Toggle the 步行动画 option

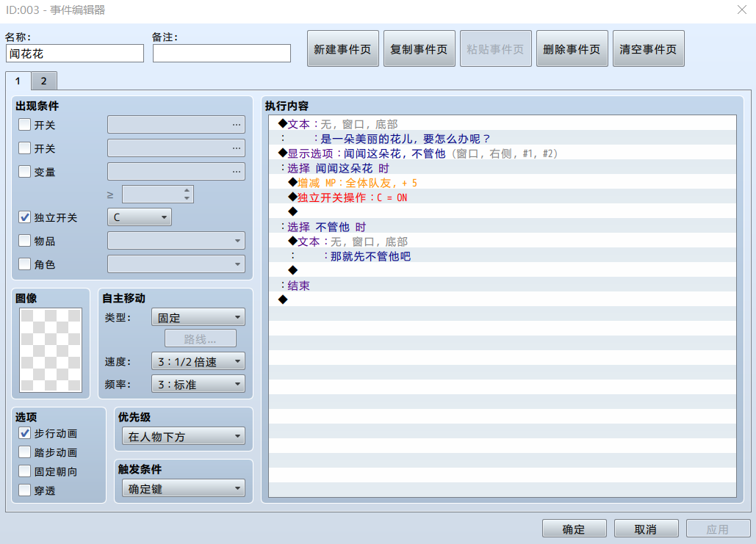[24, 433]
